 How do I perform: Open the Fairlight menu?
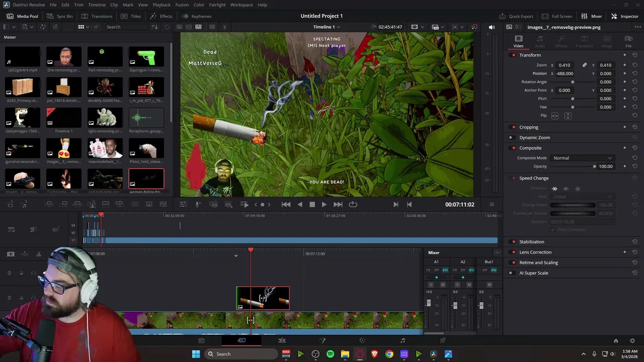pyautogui.click(x=217, y=5)
